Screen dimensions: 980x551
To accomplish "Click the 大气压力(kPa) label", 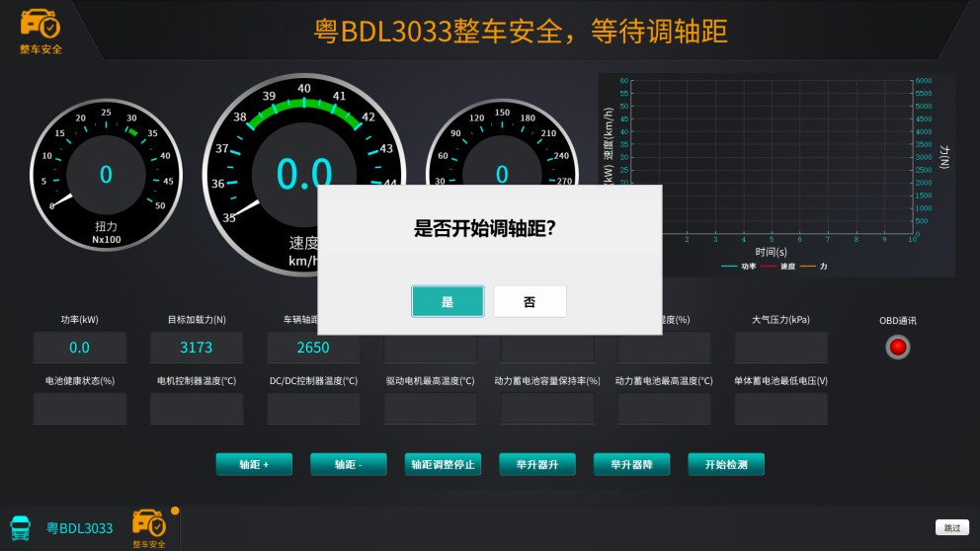I will pos(780,319).
